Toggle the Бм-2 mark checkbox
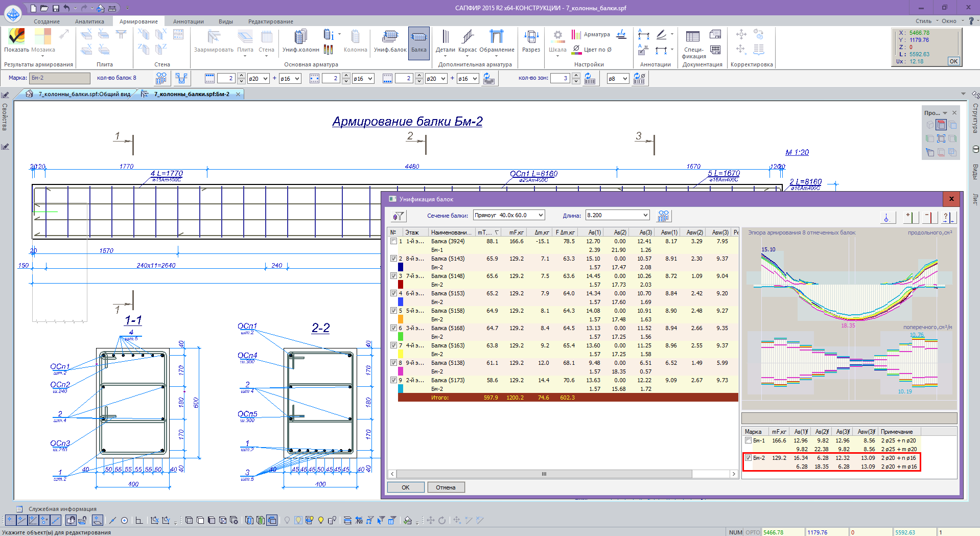This screenshot has width=980, height=536. tap(748, 458)
